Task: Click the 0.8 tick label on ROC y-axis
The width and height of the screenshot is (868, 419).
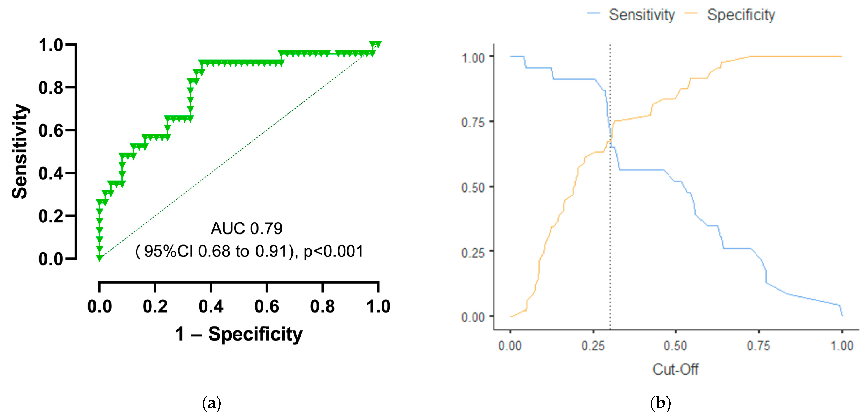Action: (x=51, y=88)
